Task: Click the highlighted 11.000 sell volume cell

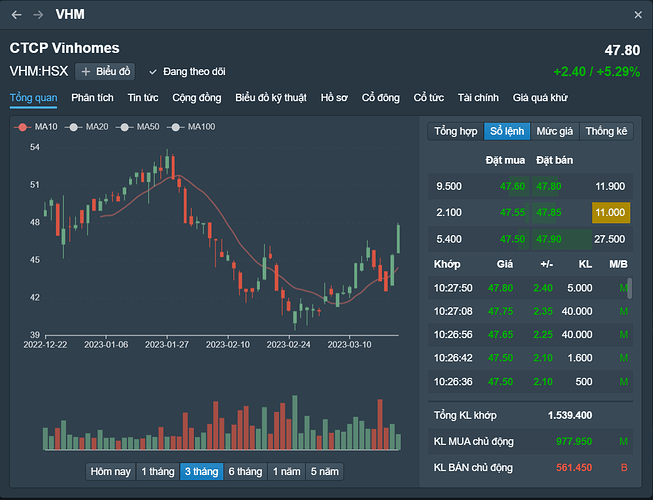Action: point(609,212)
